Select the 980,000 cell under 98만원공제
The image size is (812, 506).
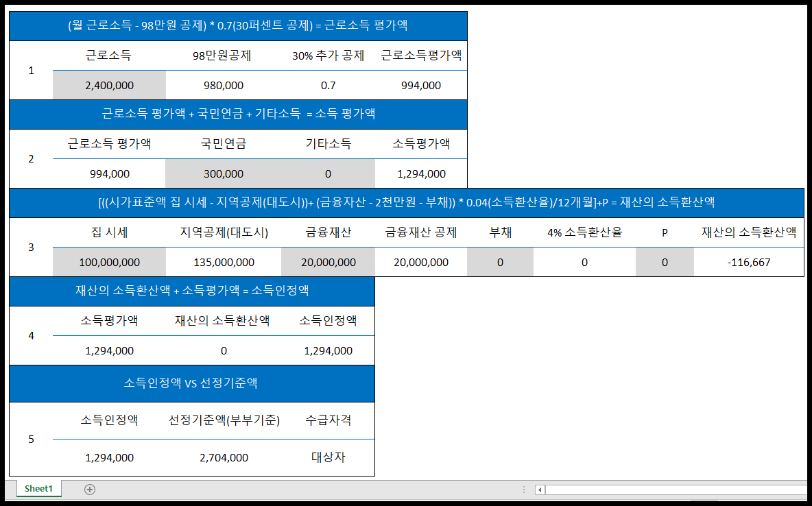coord(224,86)
